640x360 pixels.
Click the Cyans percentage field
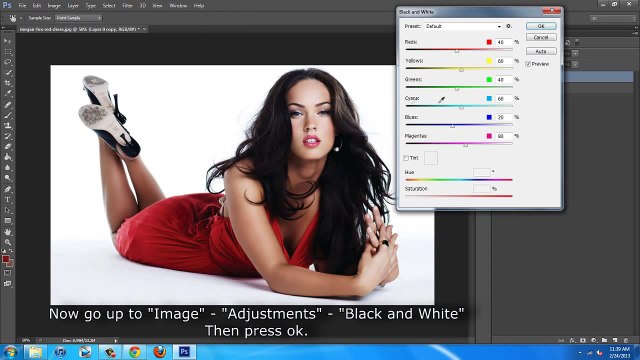click(x=504, y=98)
